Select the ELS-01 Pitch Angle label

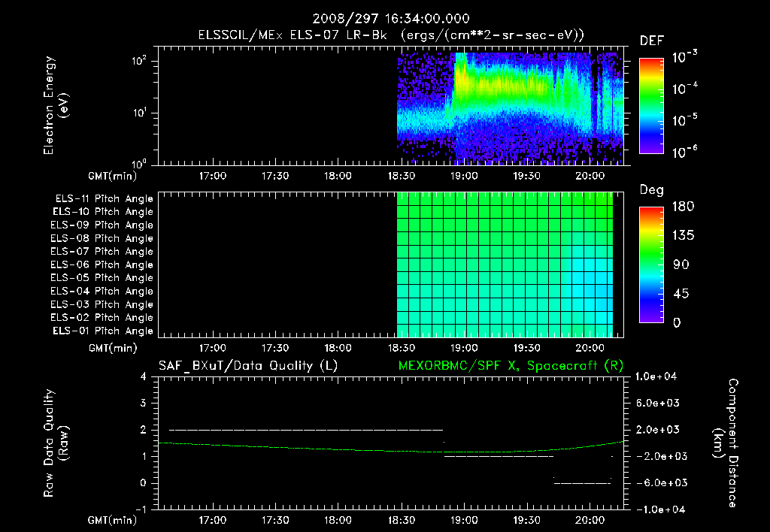103,331
